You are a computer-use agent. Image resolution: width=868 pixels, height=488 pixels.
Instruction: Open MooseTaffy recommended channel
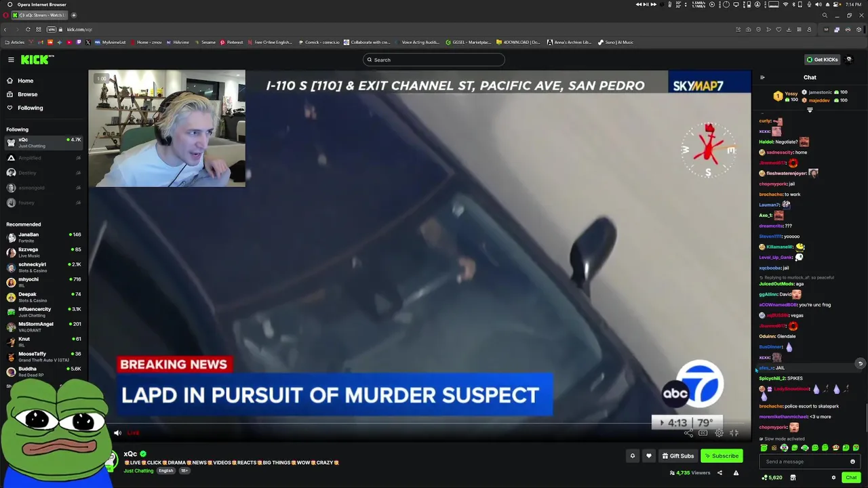(43, 357)
